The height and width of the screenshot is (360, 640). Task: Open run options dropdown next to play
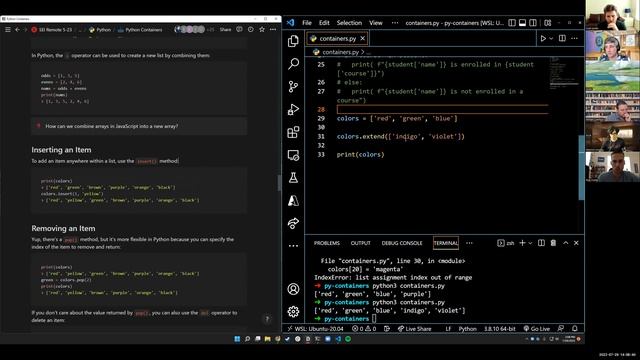click(x=551, y=38)
